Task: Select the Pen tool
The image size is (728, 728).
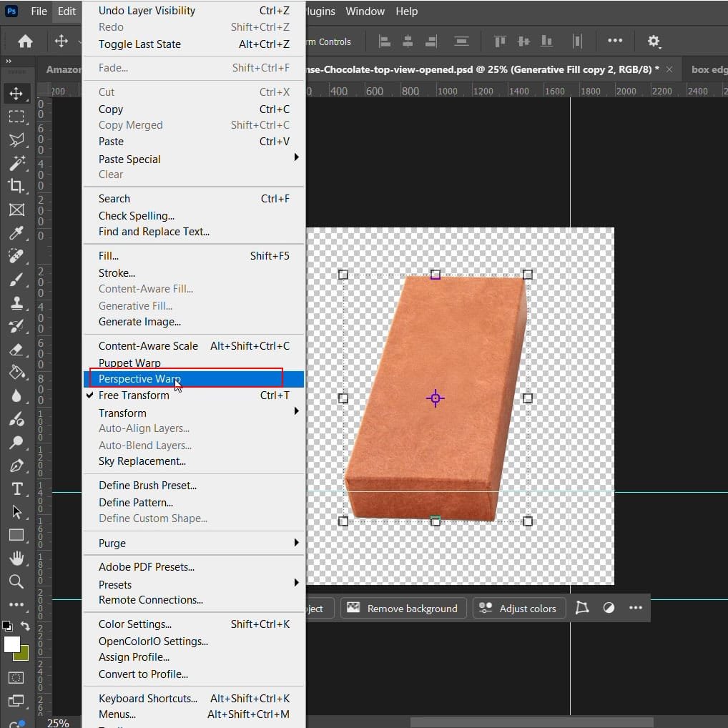Action: (16, 466)
